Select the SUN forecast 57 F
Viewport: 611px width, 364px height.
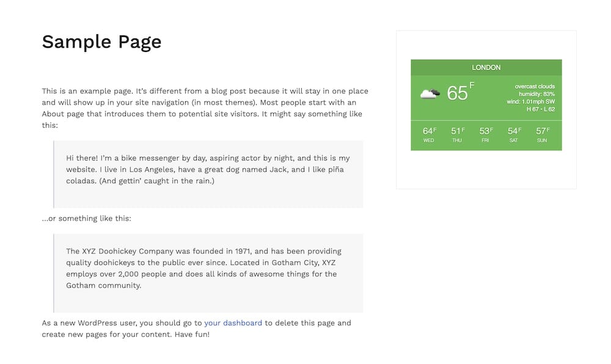tap(543, 135)
